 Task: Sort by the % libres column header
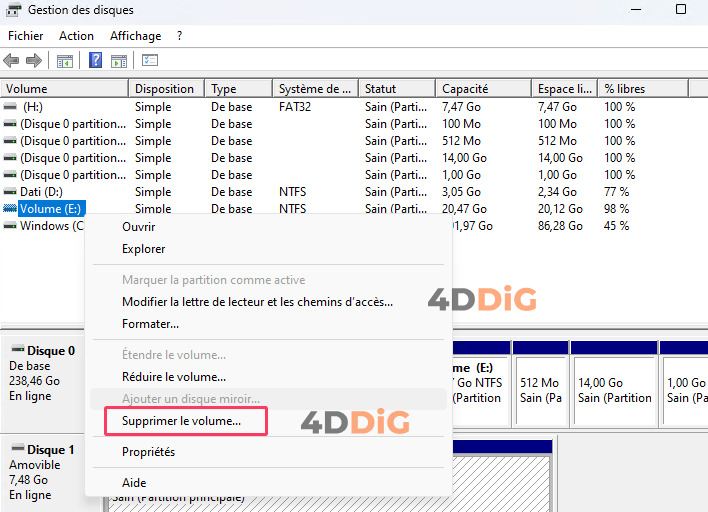(643, 88)
